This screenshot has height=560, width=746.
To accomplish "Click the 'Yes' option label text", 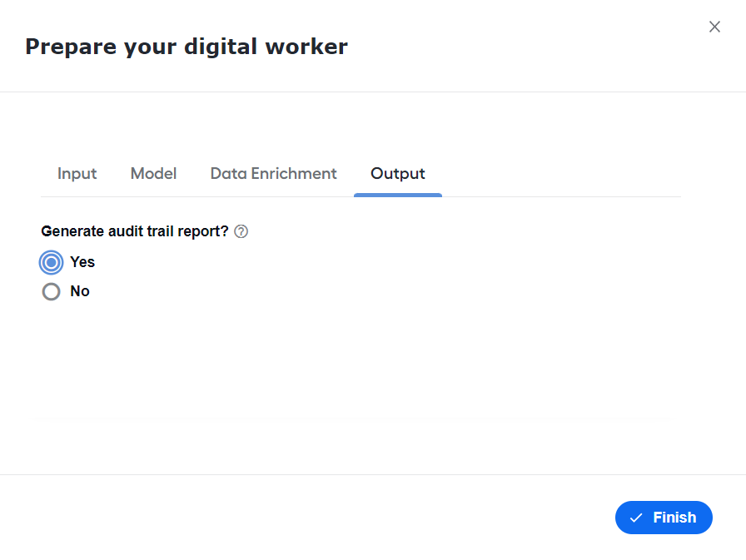I will coord(82,262).
